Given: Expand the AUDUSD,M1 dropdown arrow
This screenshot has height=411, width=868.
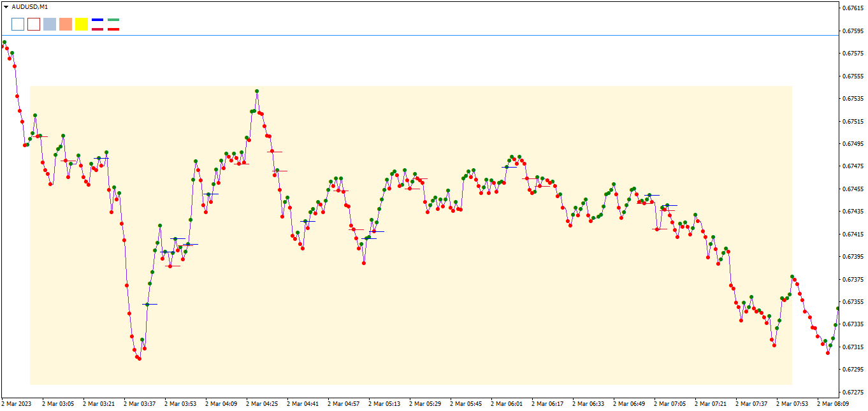Looking at the screenshot, I should pos(6,6).
